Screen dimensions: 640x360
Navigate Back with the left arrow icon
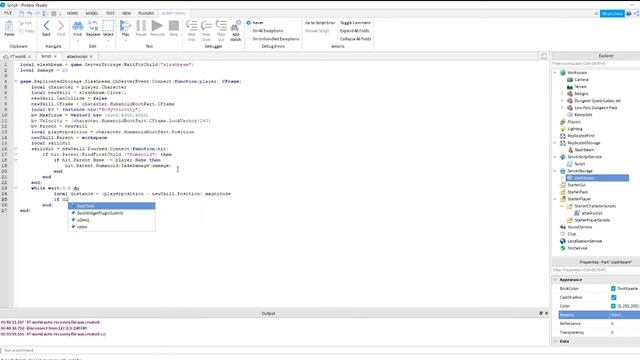click(x=46, y=26)
